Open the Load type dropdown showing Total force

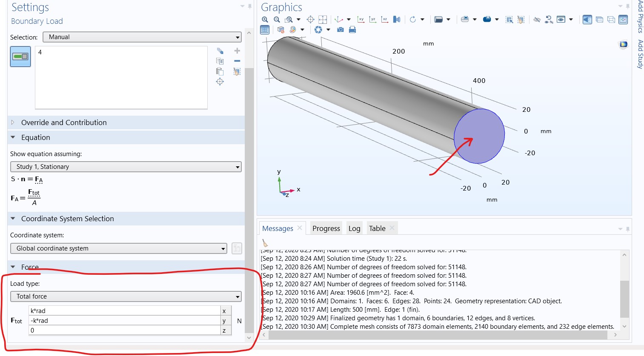point(126,296)
